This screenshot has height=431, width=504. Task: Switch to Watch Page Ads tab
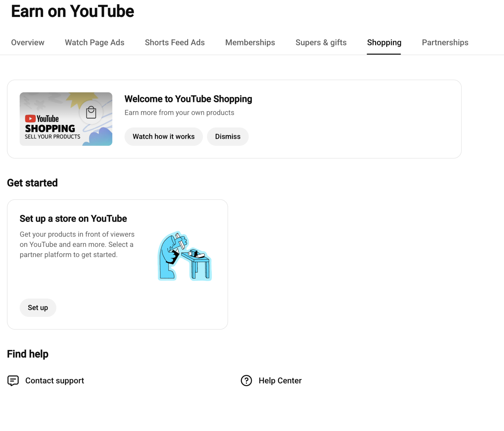point(95,42)
